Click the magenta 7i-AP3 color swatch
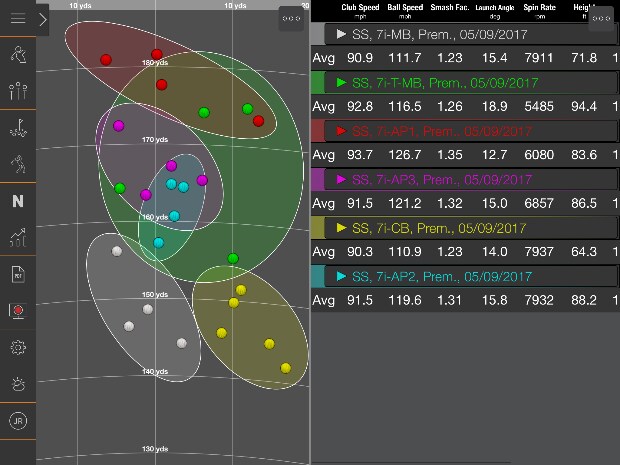 pos(318,179)
